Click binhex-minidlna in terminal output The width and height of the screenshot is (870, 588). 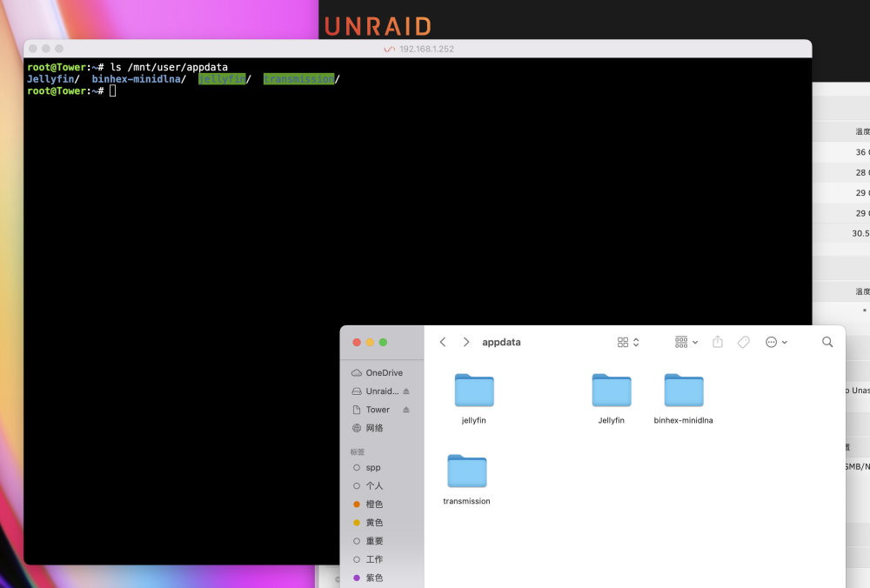coord(137,79)
